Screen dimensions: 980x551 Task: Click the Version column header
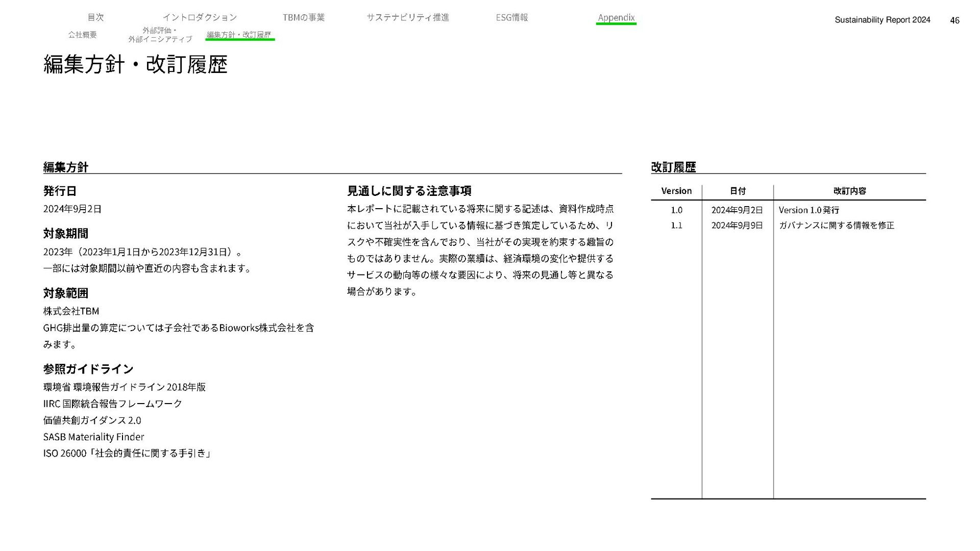tap(676, 191)
